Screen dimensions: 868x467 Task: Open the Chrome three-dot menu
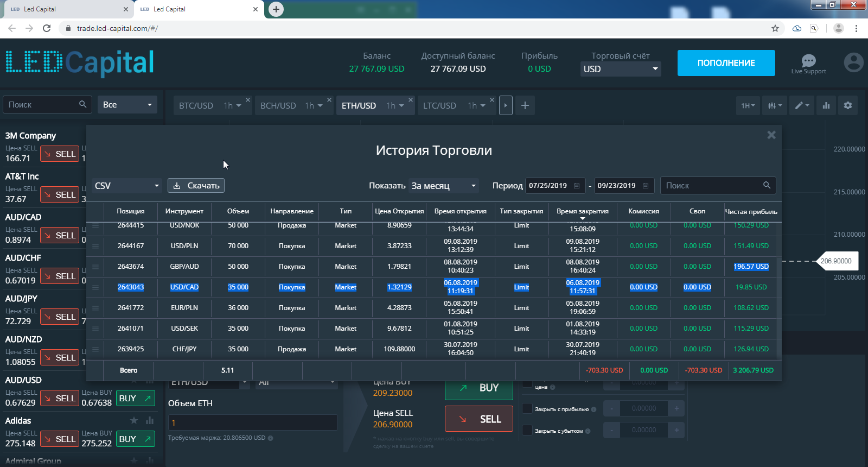click(856, 28)
